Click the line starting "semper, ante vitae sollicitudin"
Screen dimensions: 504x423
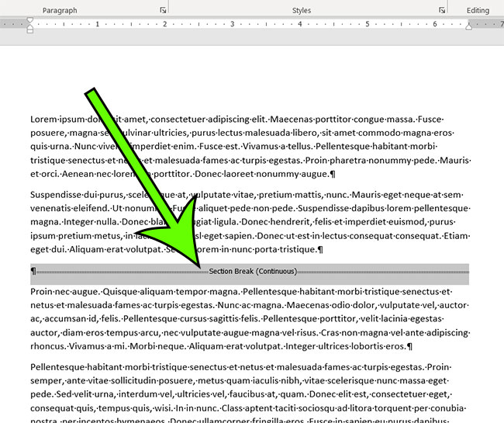point(239,381)
